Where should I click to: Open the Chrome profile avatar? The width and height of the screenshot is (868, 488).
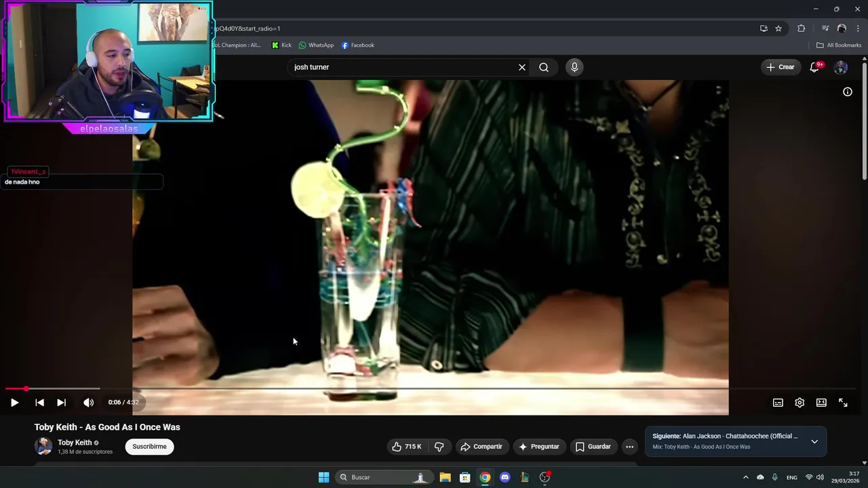842,28
